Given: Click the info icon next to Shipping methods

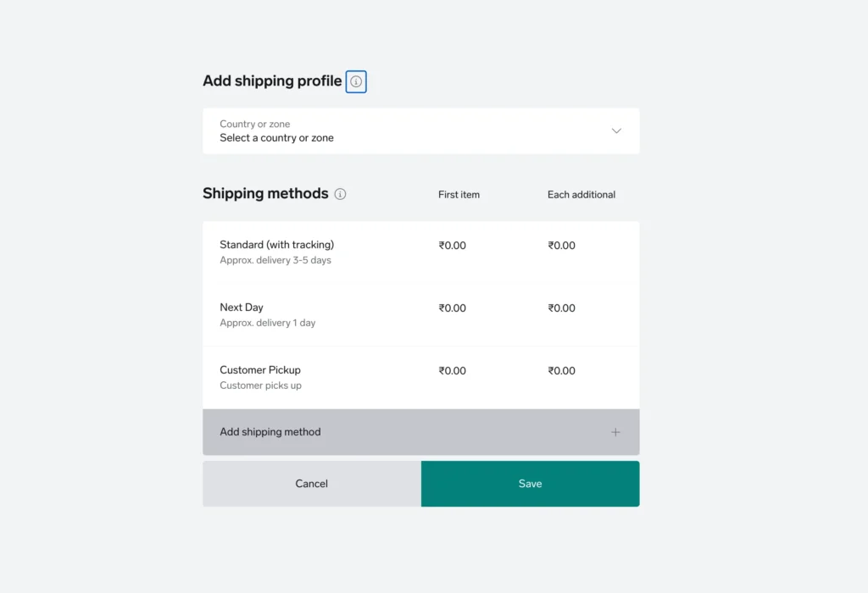Looking at the screenshot, I should click(x=340, y=194).
